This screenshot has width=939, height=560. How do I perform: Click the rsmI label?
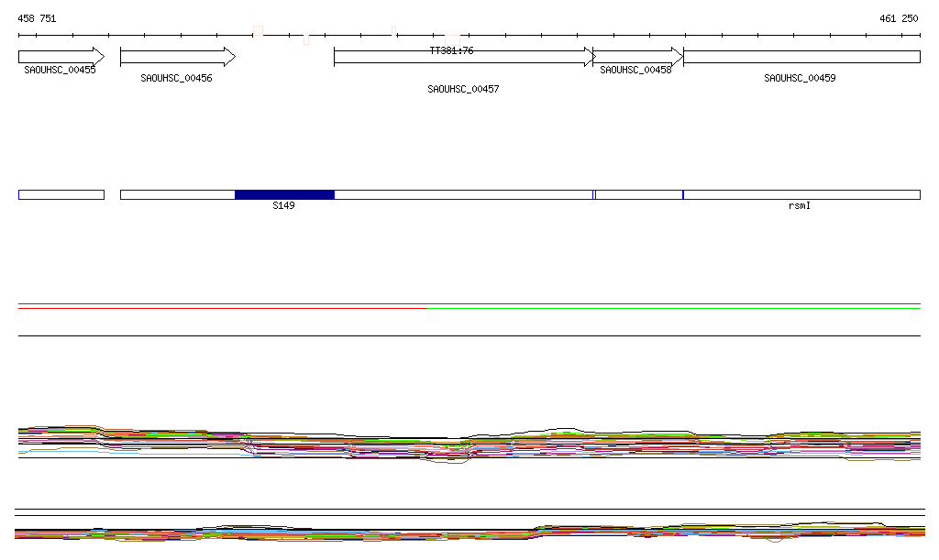pos(800,206)
